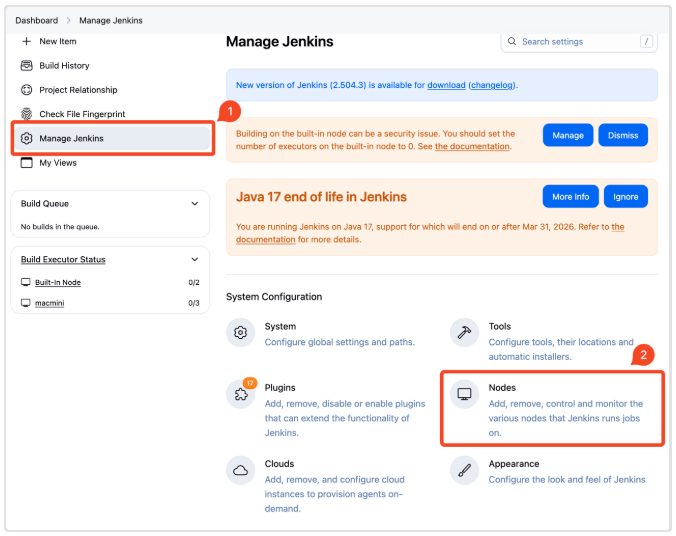The width and height of the screenshot is (676, 536).
Task: Click 'Configure the look and feel of Jenkins' text
Action: (x=567, y=480)
